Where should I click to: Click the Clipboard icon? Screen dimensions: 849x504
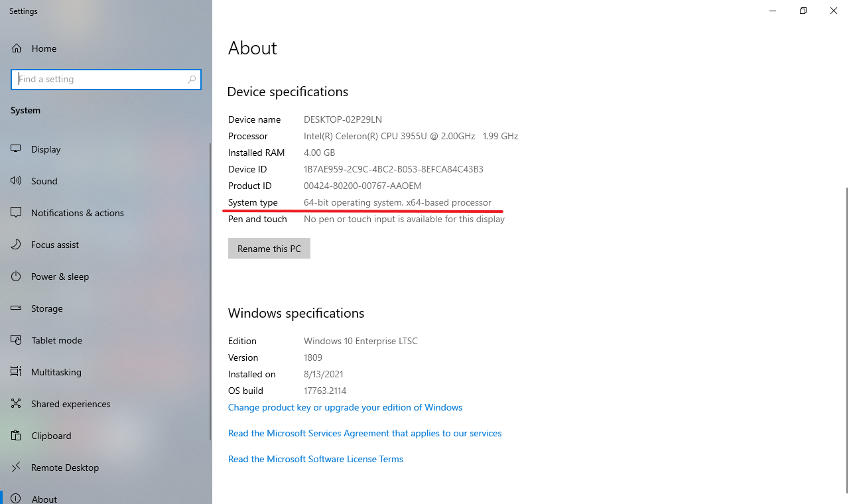pos(16,436)
